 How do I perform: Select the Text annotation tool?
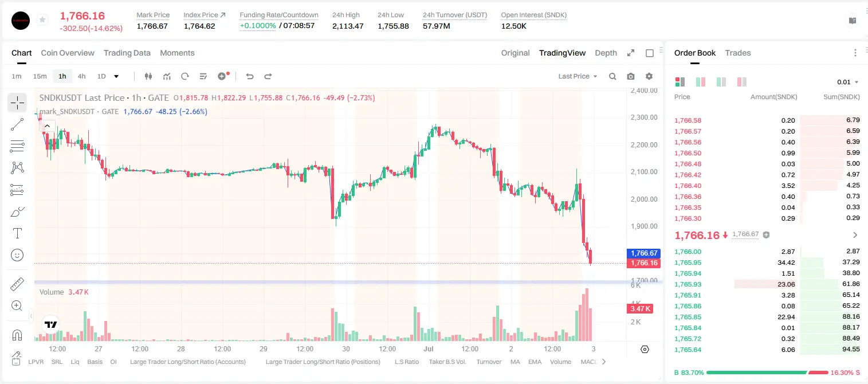(17, 233)
